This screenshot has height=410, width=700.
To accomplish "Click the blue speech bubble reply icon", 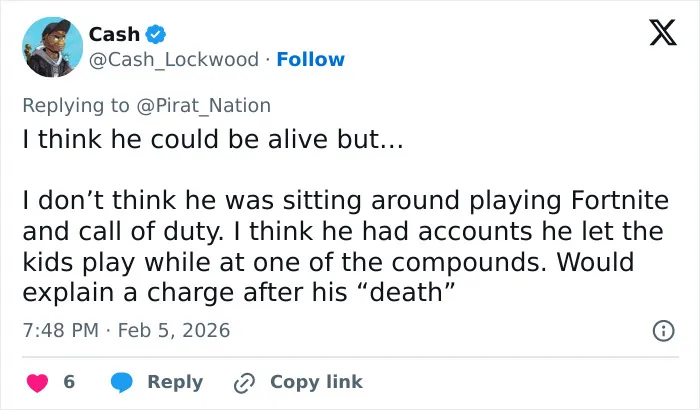I will [x=121, y=382].
